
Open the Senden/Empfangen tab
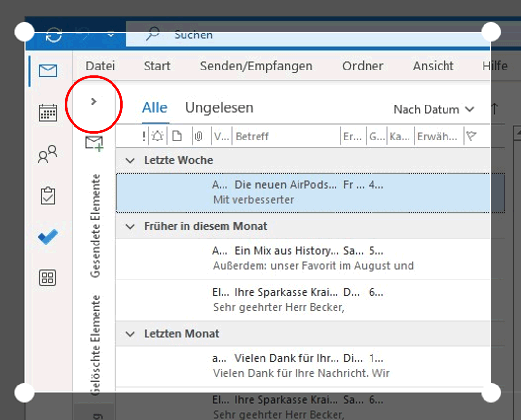tap(256, 66)
